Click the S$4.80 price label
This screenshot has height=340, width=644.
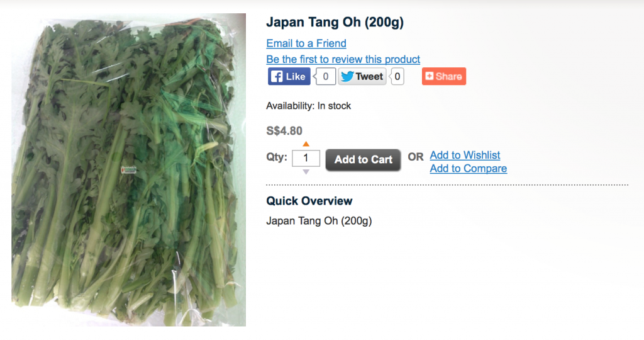pyautogui.click(x=284, y=131)
